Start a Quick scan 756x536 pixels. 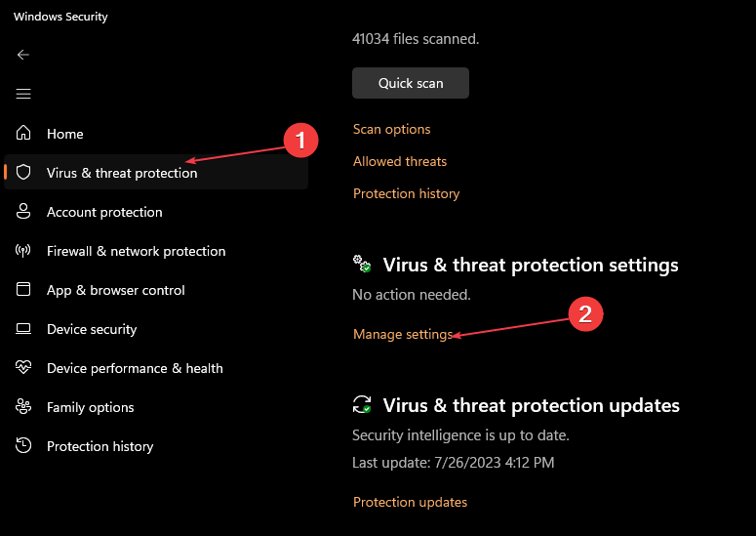pyautogui.click(x=411, y=83)
